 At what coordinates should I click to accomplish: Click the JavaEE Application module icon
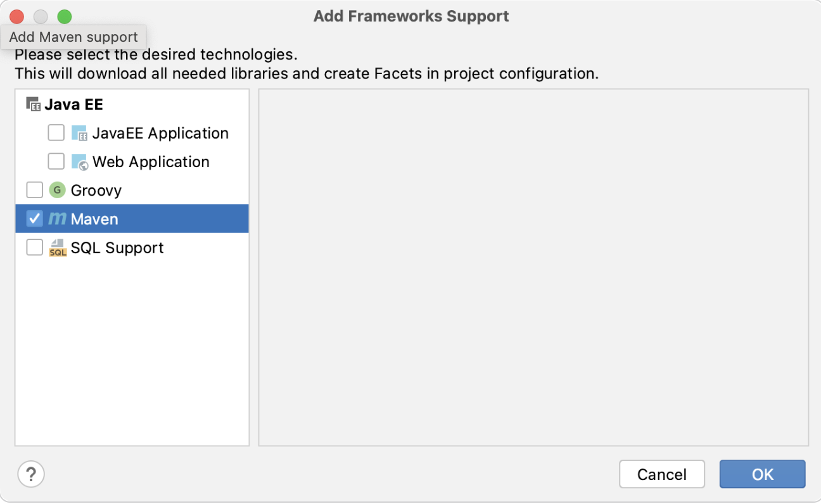tap(79, 133)
